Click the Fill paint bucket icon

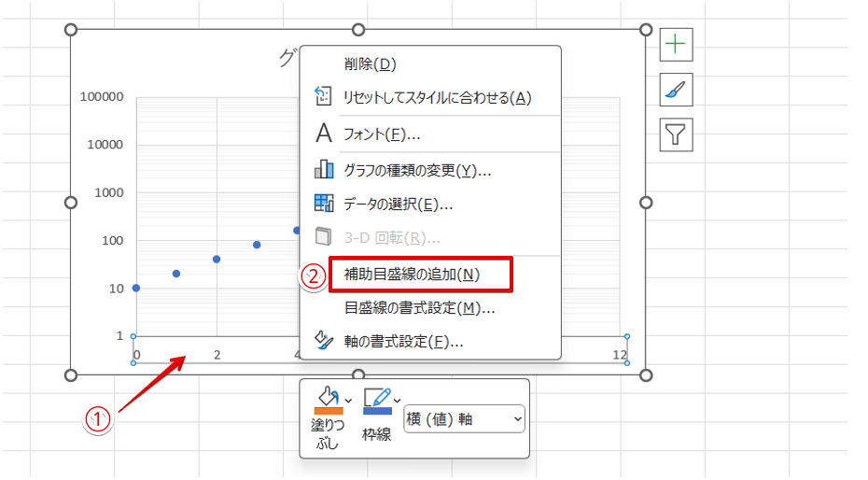[327, 396]
